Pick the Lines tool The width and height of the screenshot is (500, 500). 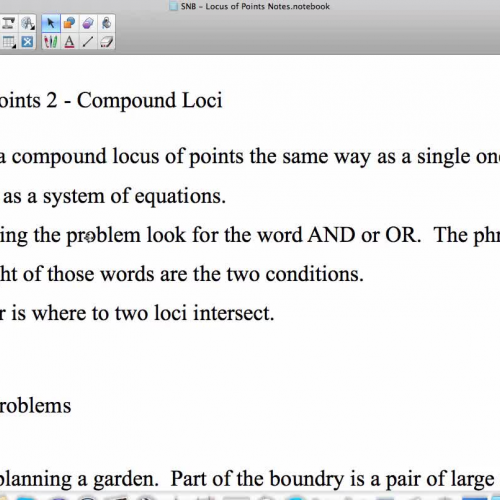tap(88, 42)
